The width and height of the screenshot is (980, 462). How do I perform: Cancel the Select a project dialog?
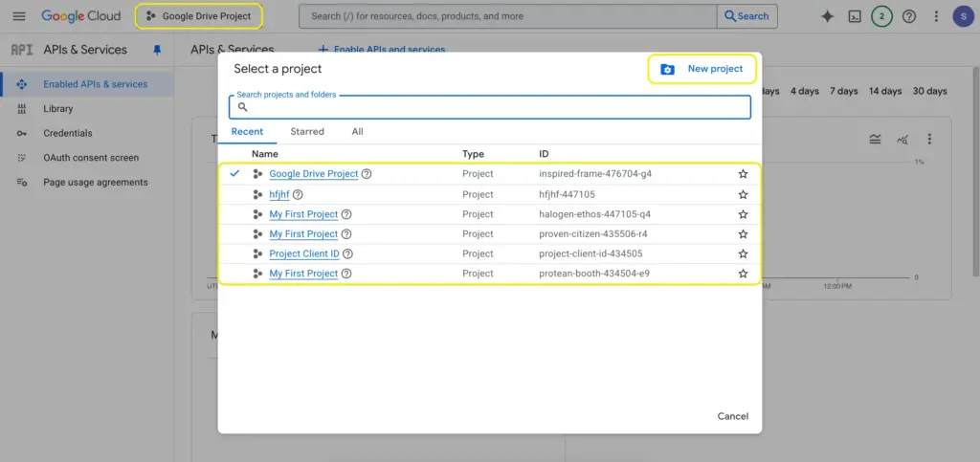[x=732, y=416]
